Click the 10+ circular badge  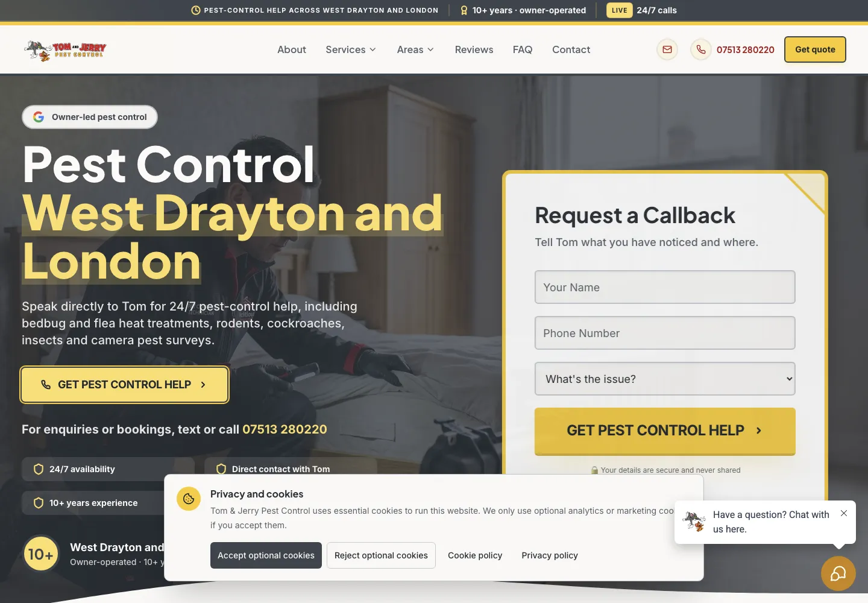tap(40, 554)
